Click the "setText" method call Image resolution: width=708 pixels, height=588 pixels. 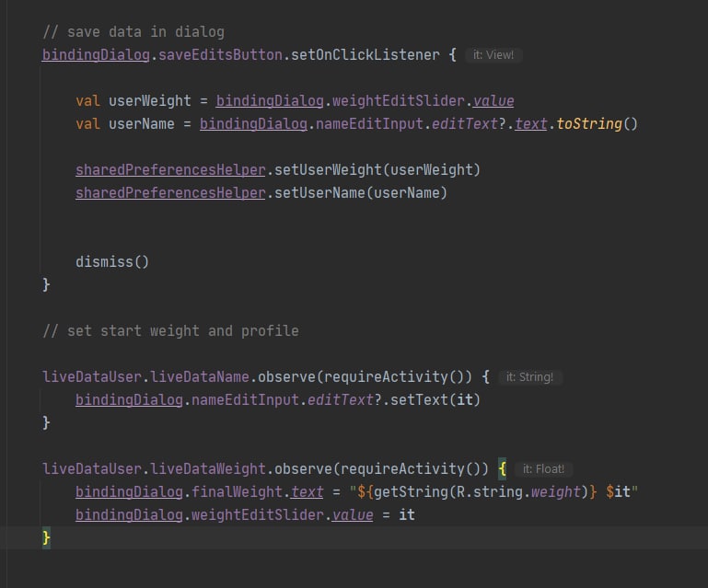[x=419, y=400]
